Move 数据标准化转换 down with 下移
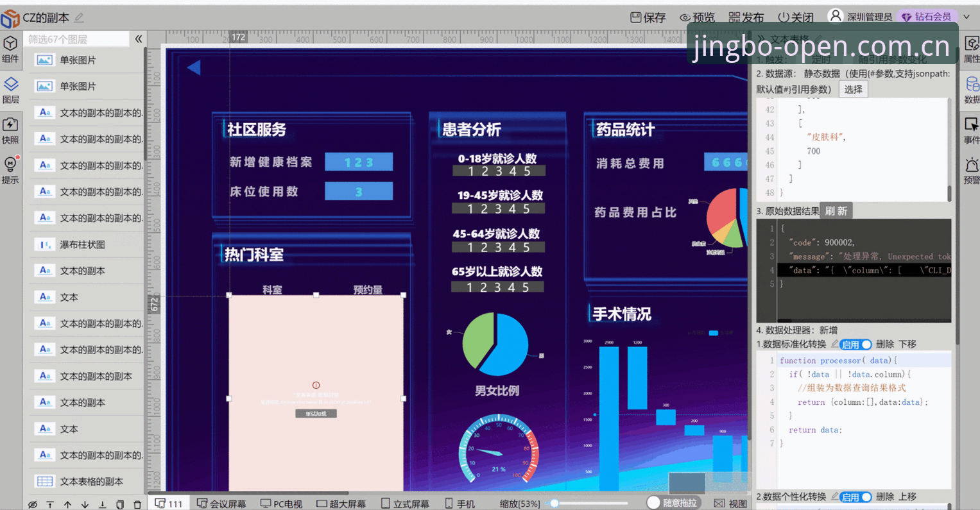 click(907, 344)
